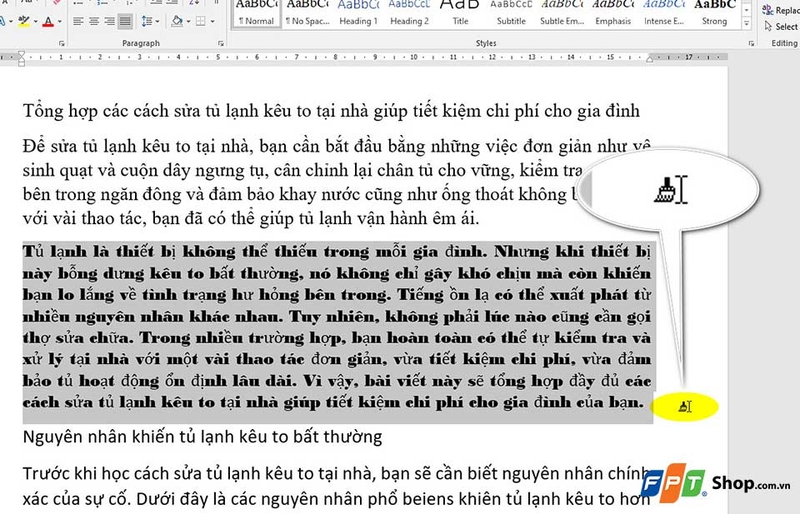Image resolution: width=800 pixels, height=514 pixels.
Task: Apply red Font Color
Action: 48,21
